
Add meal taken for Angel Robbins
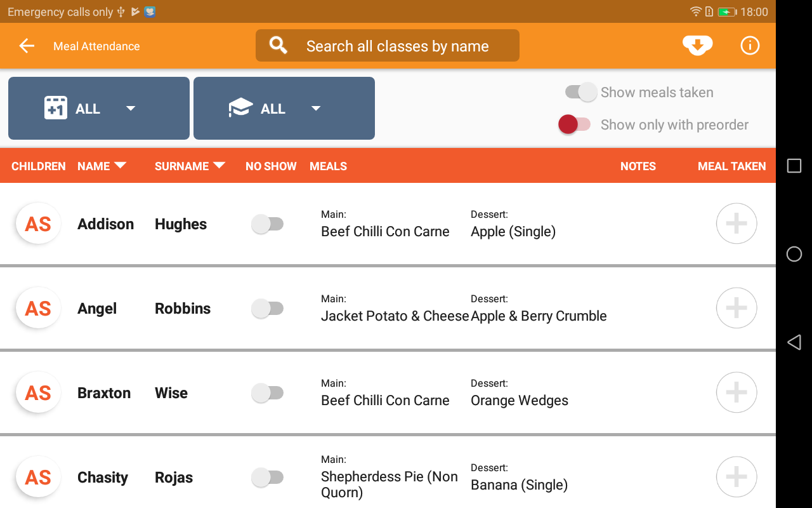point(736,308)
